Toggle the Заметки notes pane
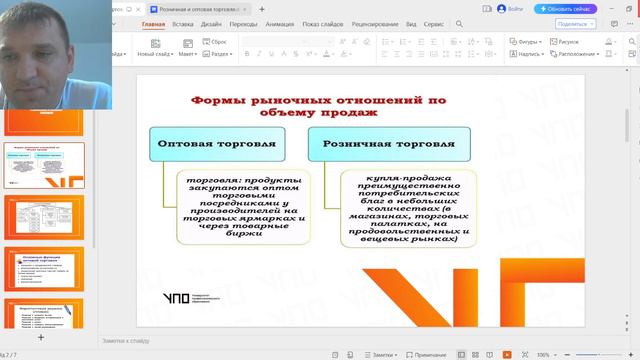 [381, 355]
